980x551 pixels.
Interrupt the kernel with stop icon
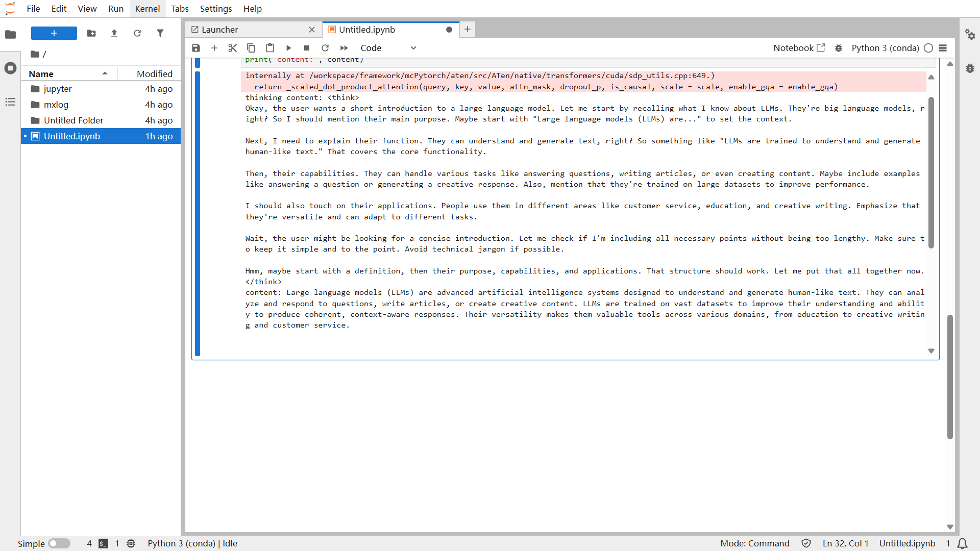point(307,48)
